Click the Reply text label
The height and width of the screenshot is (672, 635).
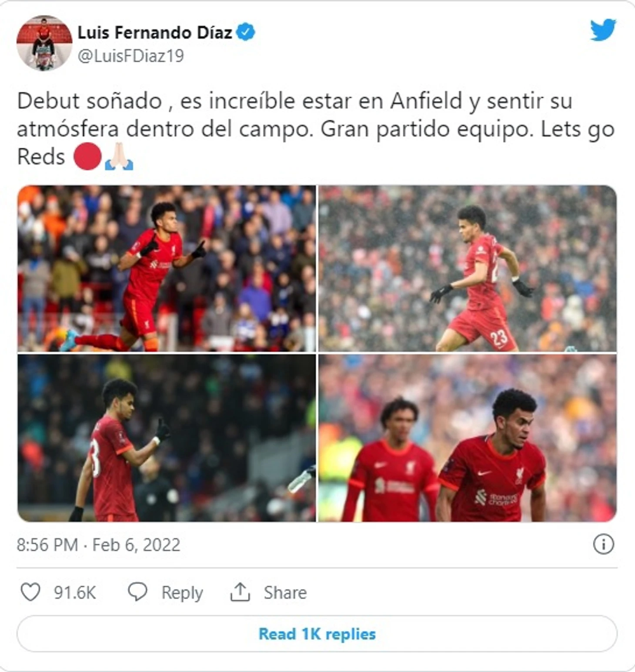(182, 593)
